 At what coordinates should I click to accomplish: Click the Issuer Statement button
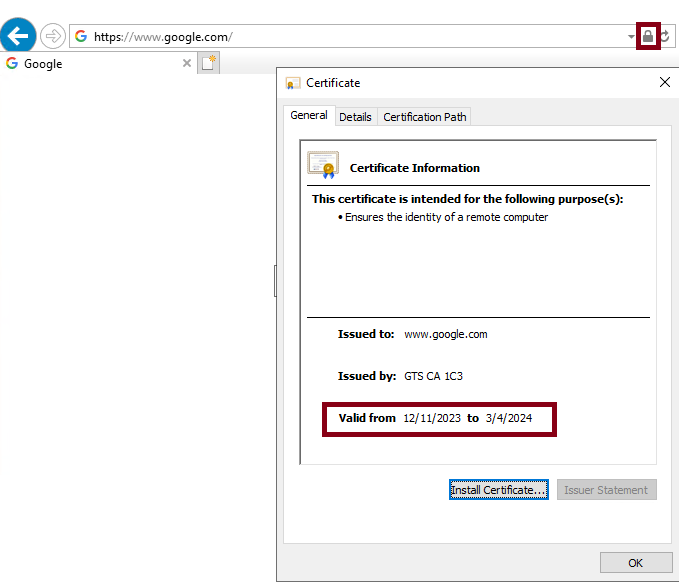606,490
